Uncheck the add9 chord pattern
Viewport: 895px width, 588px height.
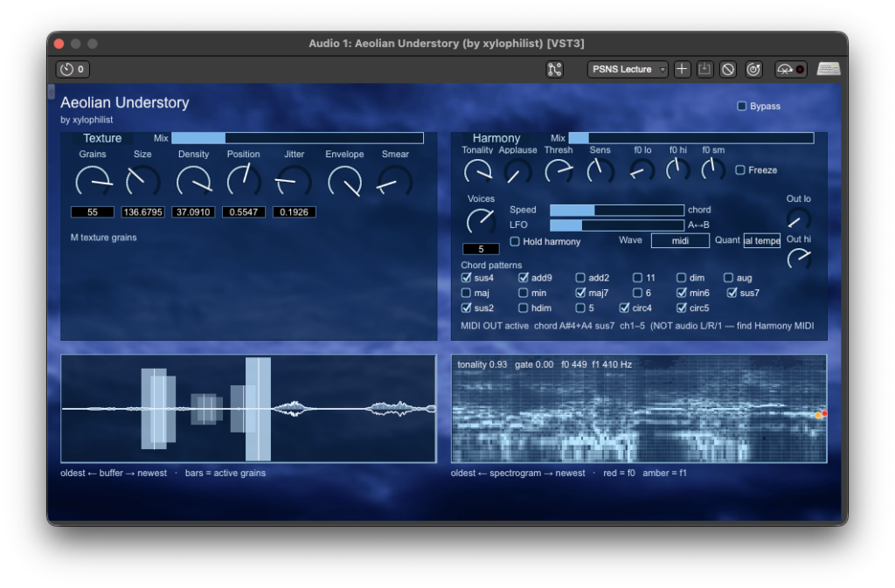[523, 278]
